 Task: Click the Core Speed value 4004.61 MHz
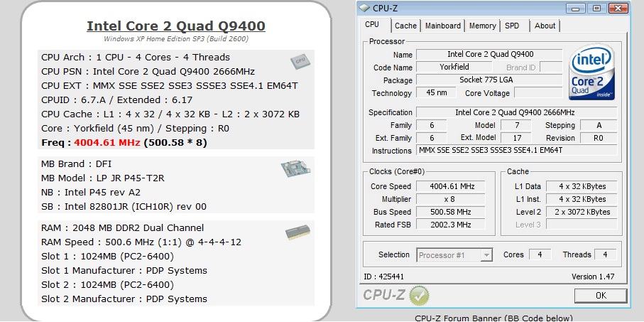451,186
